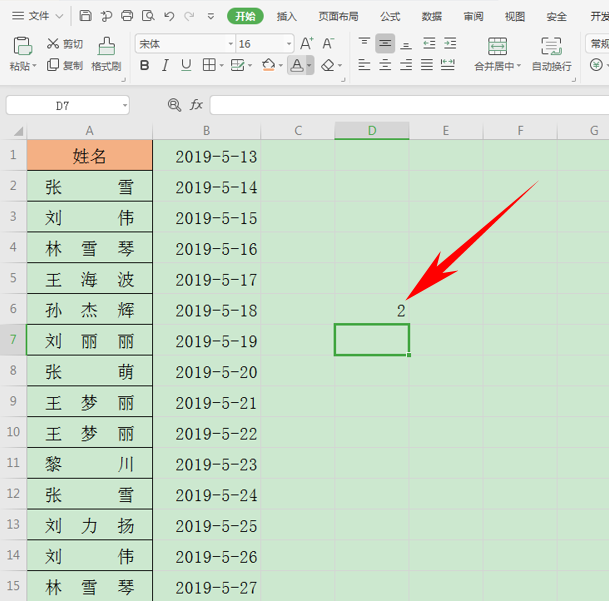Select cell containing 2019-5-18
Viewport: 609px width, 602px height.
coord(207,310)
